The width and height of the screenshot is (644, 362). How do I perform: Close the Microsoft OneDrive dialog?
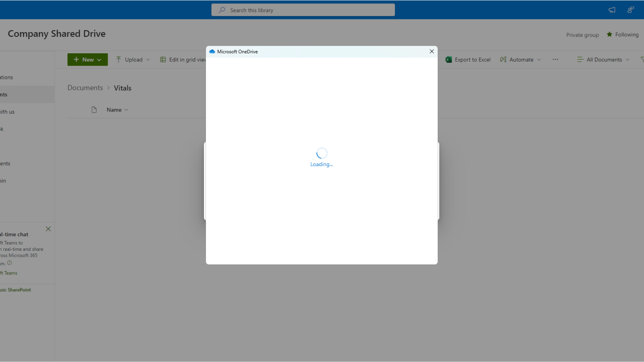[432, 51]
